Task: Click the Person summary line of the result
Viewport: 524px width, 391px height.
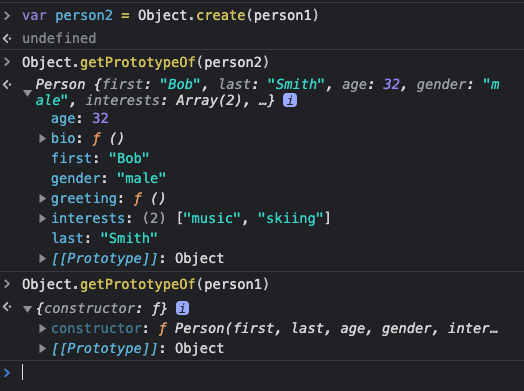Action: (x=267, y=92)
